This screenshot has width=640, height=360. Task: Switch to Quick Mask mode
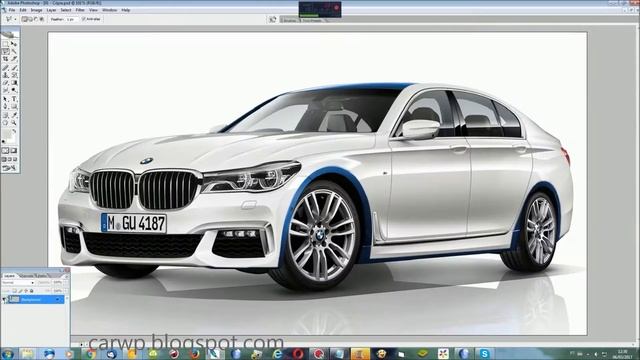pyautogui.click(x=14, y=151)
